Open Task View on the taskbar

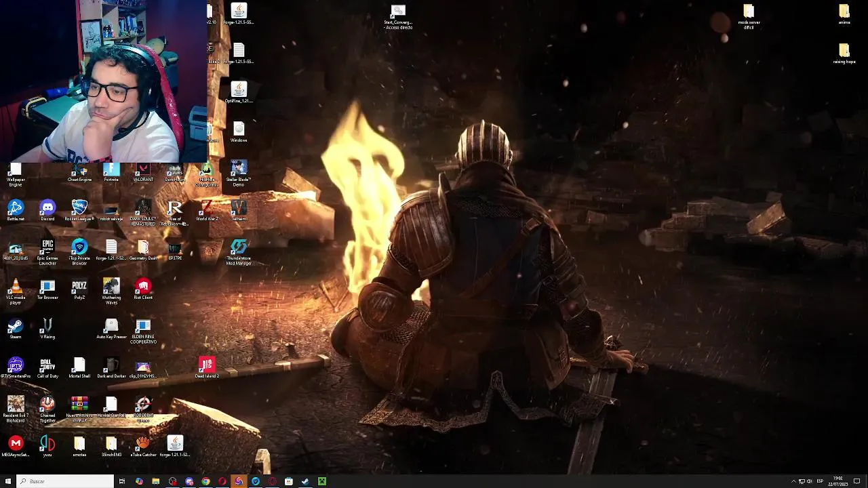coord(122,481)
